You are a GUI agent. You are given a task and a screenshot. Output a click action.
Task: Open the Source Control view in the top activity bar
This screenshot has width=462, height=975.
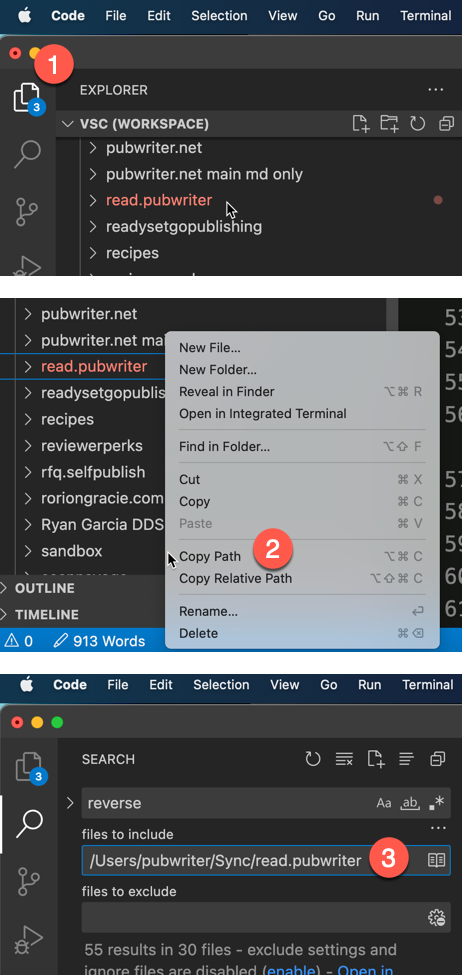[29, 212]
